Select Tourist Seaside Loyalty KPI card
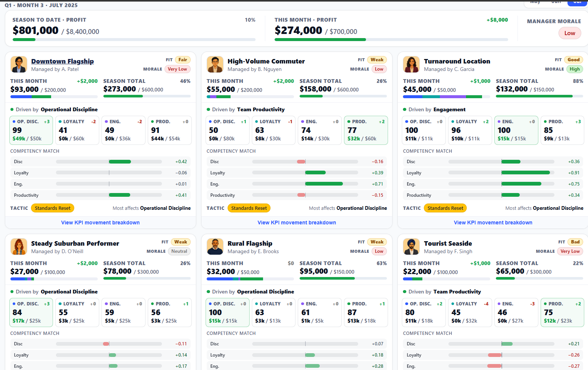The width and height of the screenshot is (588, 370). [x=470, y=313]
